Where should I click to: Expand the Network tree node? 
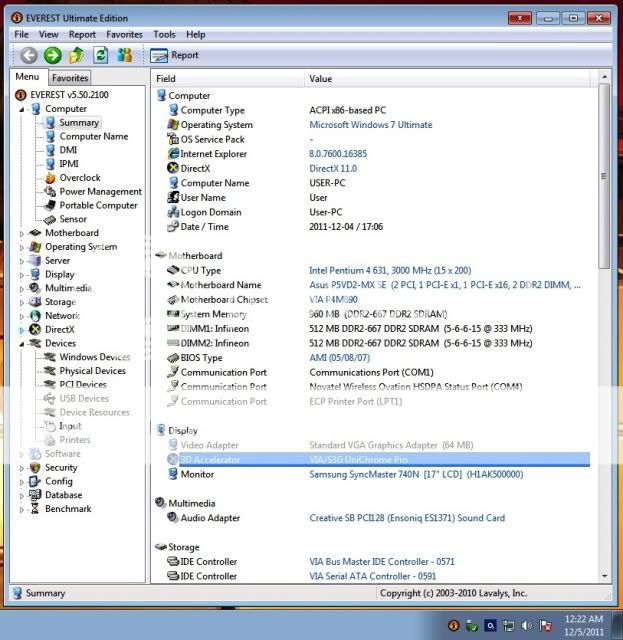click(22, 316)
